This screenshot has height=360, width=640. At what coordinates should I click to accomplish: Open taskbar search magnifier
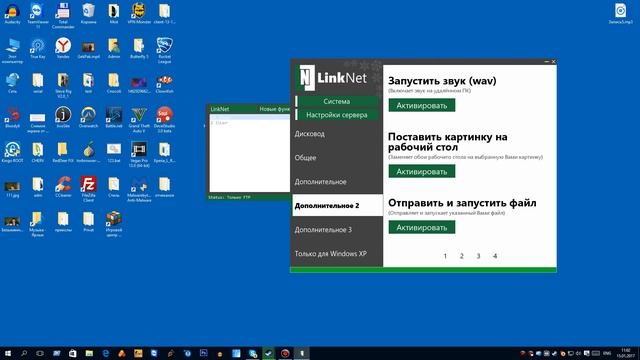[24, 353]
